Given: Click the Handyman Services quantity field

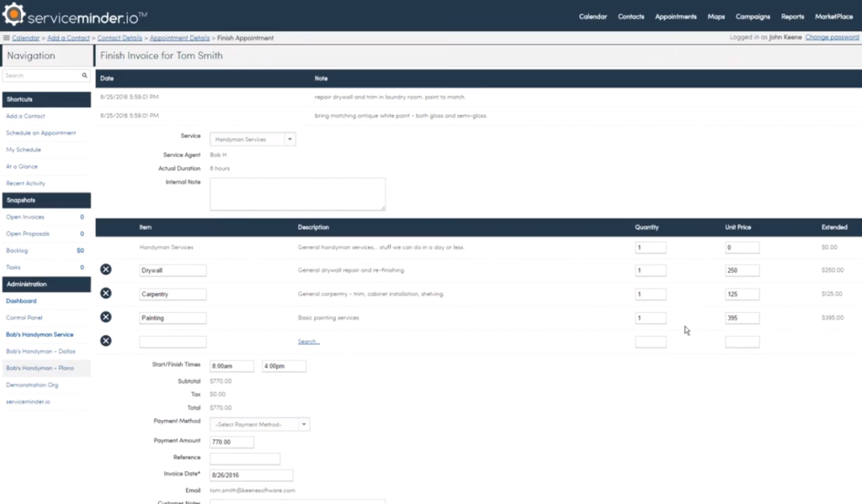Looking at the screenshot, I should [x=651, y=247].
